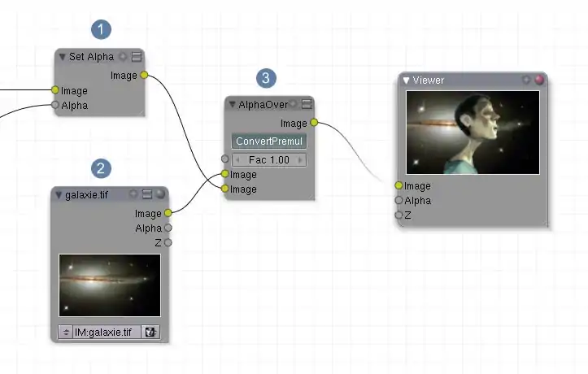Click galaxie.tif Z output socket
Viewport: 588px width, 374px height.
168,243
